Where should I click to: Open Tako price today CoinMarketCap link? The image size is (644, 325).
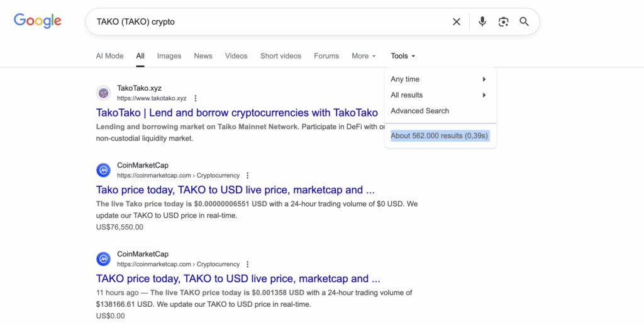coord(235,190)
